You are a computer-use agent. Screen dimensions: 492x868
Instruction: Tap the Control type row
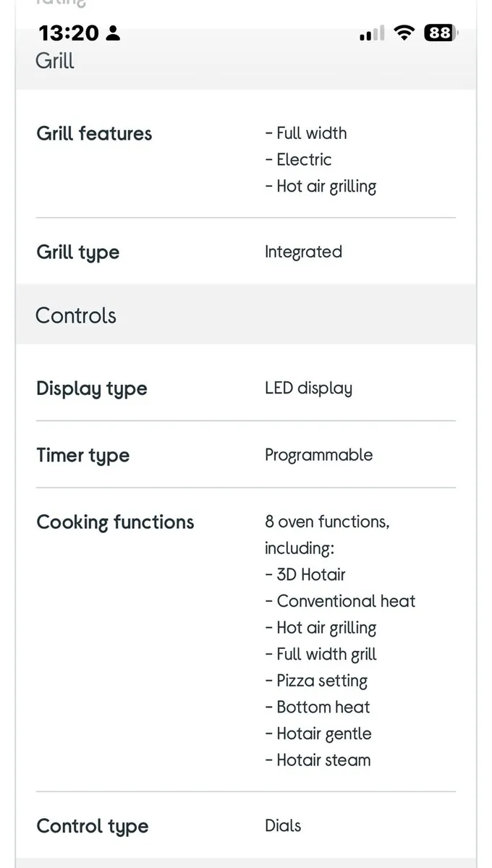tap(92, 825)
